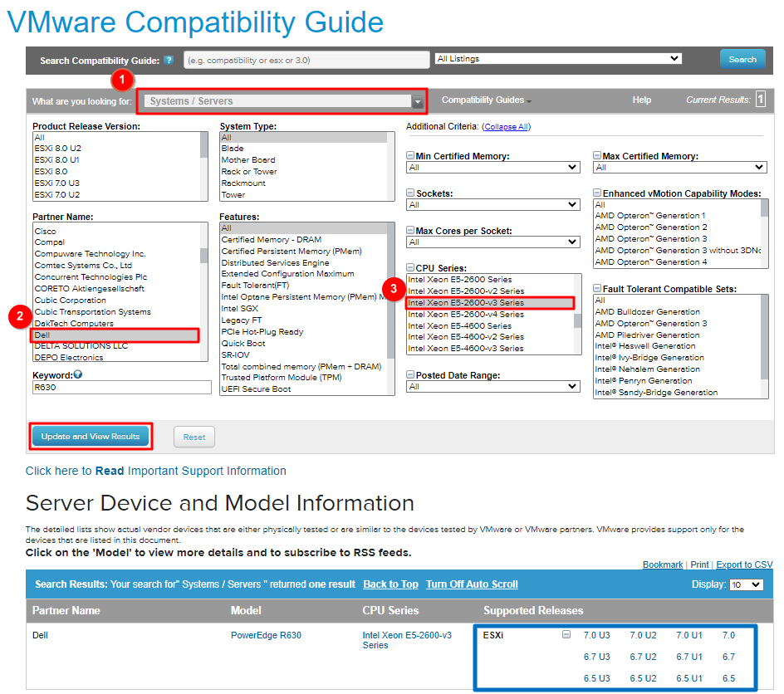Click the Keyword help icon
Viewport: 784px width, 694px height.
78,374
